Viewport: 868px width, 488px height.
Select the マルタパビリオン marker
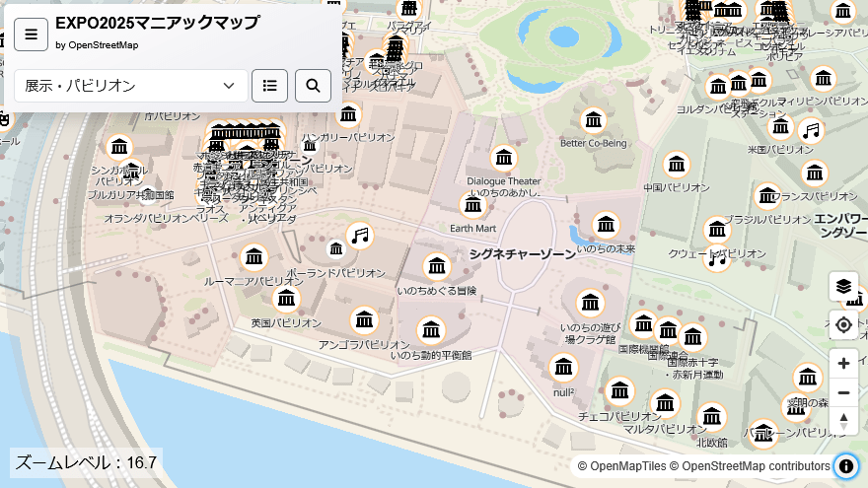pos(665,403)
